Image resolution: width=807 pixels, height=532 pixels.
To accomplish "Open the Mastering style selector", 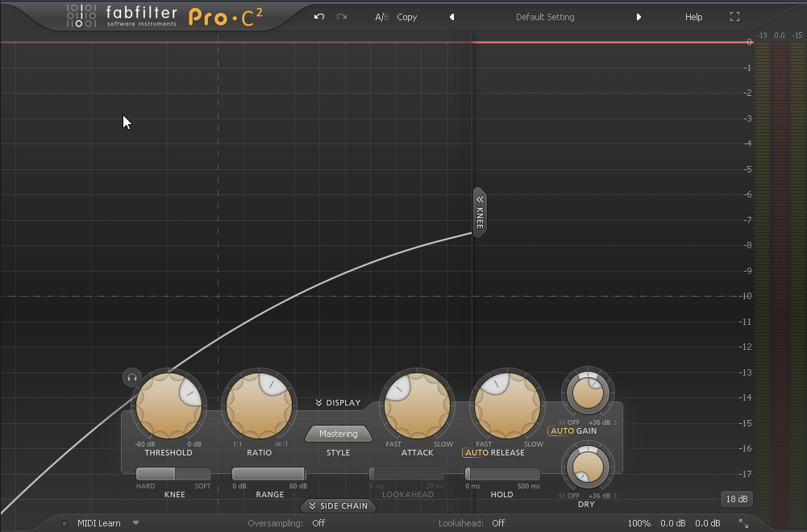I will (x=338, y=434).
